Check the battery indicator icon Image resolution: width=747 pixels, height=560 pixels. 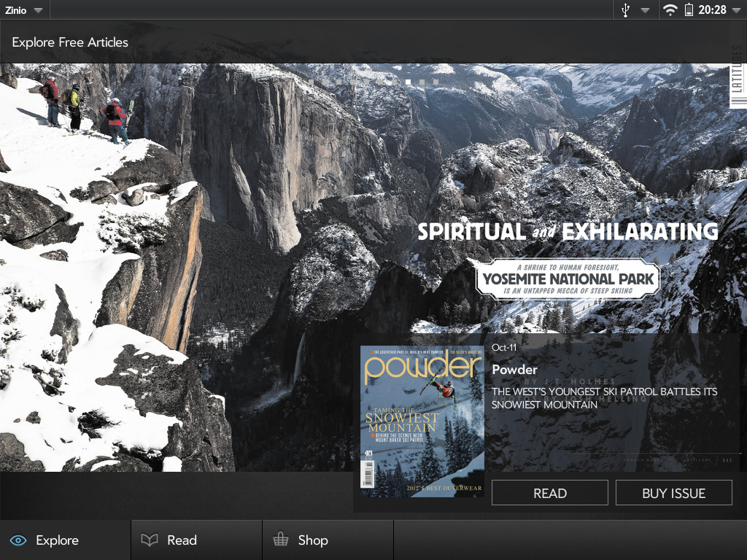tap(689, 10)
